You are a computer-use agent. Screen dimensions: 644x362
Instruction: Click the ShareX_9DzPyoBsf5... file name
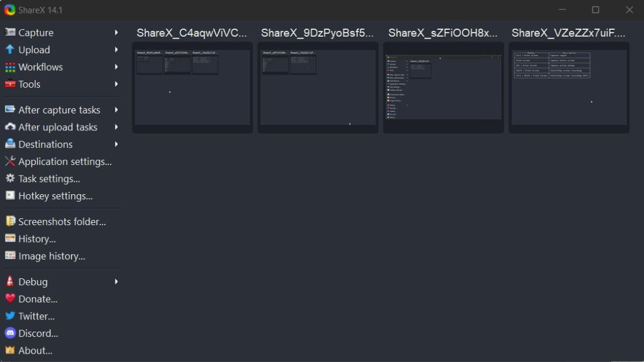point(317,33)
